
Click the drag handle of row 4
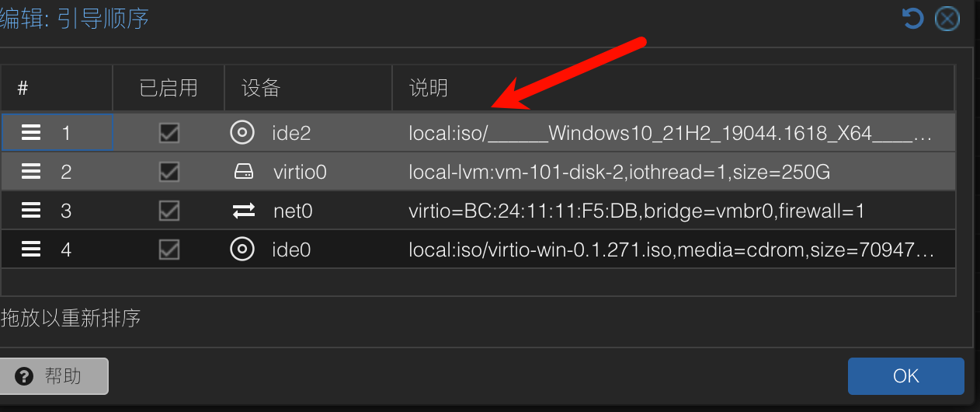31,250
